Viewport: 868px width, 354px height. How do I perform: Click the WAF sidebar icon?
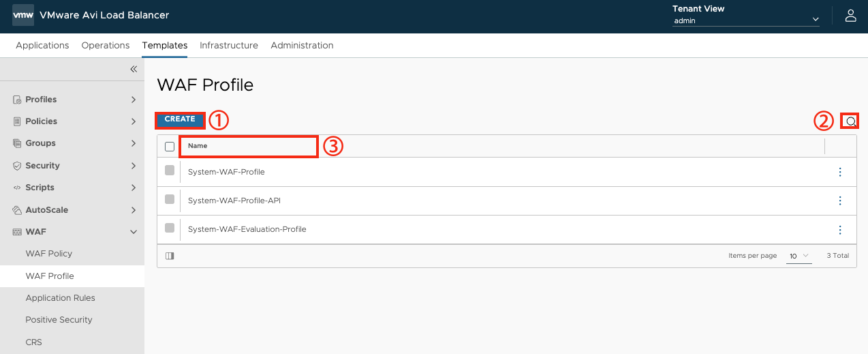point(18,232)
